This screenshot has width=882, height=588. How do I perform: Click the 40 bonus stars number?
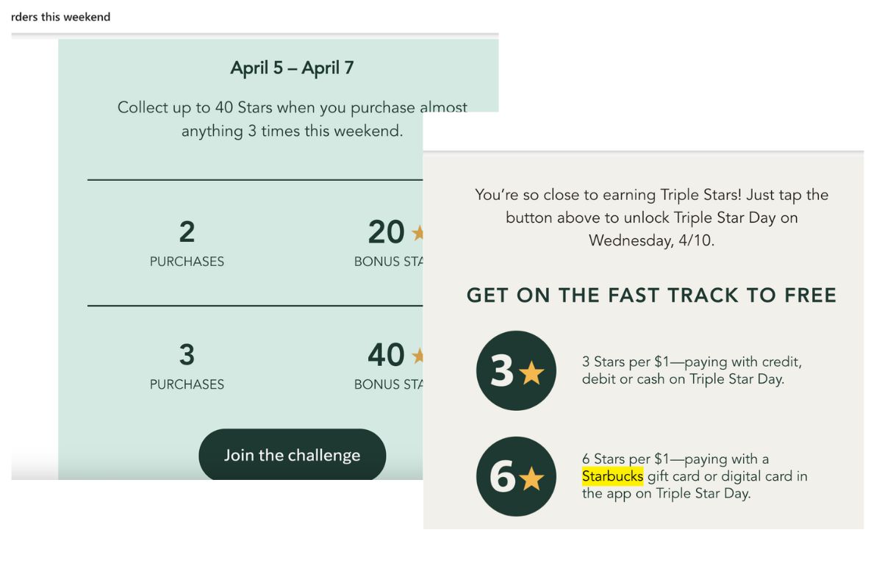pyautogui.click(x=387, y=355)
